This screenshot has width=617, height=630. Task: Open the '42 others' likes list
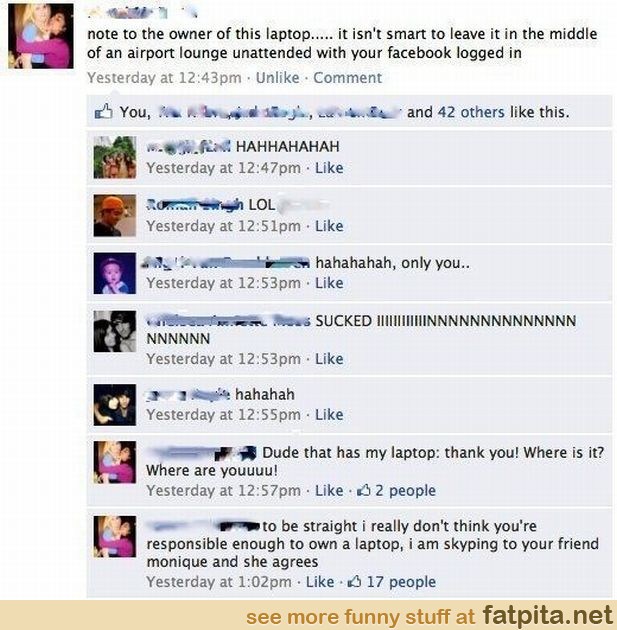pyautogui.click(x=471, y=112)
